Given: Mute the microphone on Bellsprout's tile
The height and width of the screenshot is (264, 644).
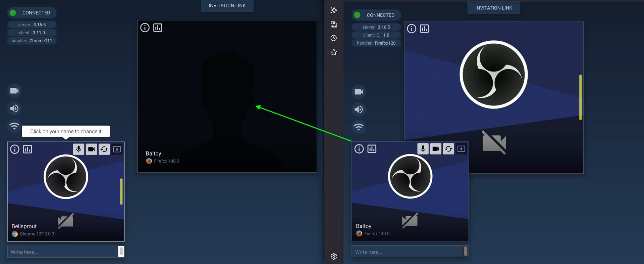Looking at the screenshot, I should [x=78, y=149].
